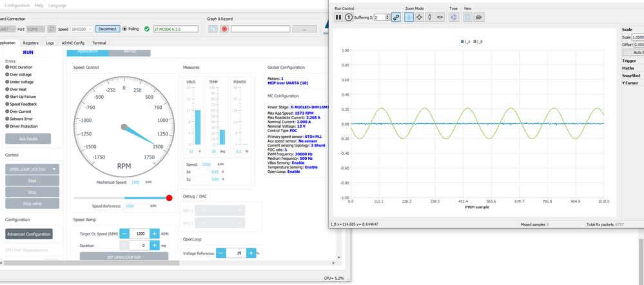
Task: Click the Target OL Speed value field
Action: [140, 233]
